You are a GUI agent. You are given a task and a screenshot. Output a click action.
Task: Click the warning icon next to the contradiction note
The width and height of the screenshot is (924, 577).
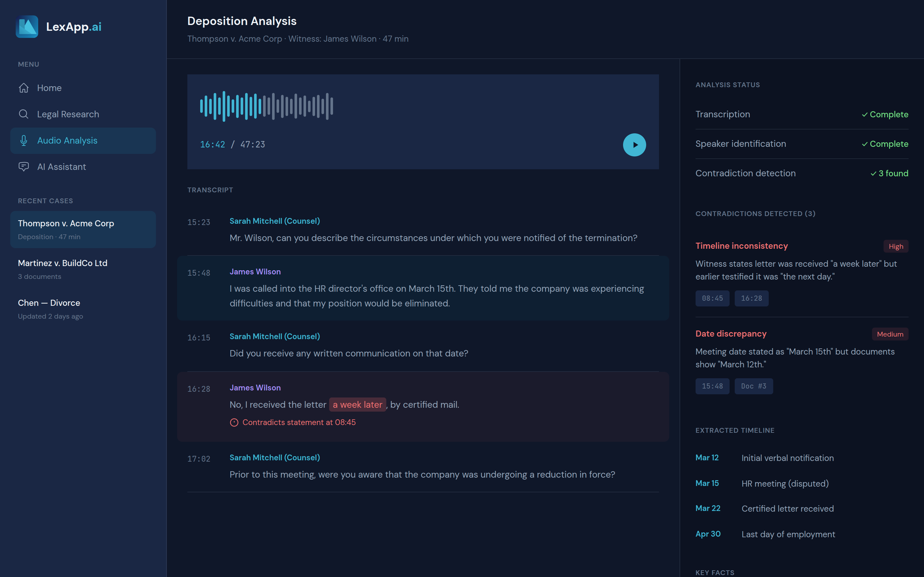[x=234, y=422]
